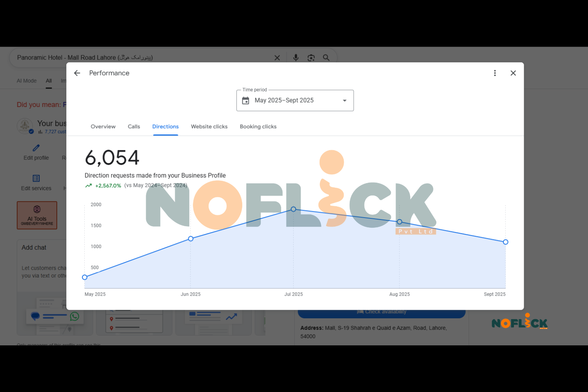
Task: Switch to the Calls tab
Action: coord(134,127)
